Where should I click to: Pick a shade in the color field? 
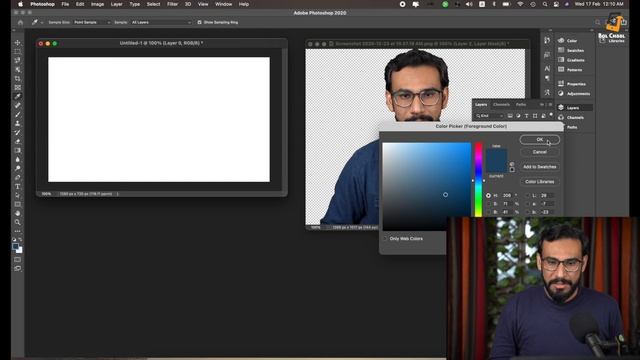[x=427, y=186]
